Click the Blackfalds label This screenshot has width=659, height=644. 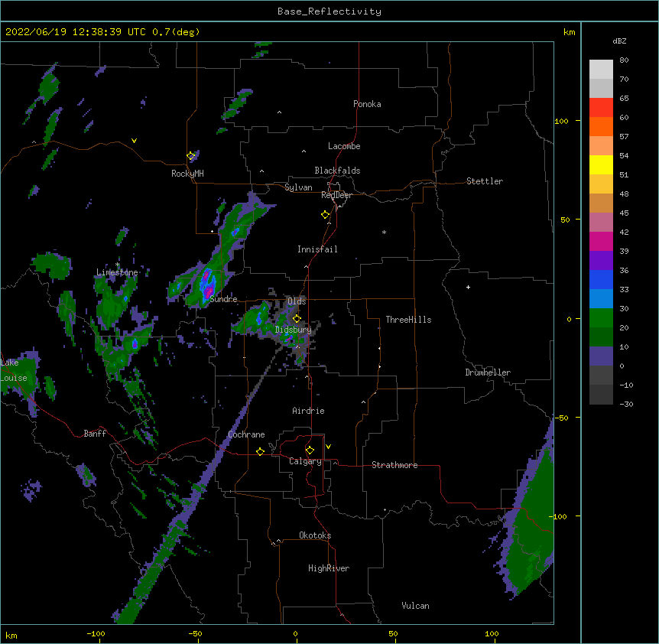pos(337,171)
